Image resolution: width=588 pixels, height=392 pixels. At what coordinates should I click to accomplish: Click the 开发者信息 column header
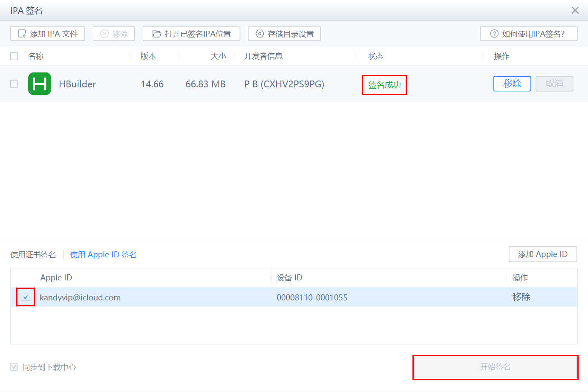[x=263, y=56]
